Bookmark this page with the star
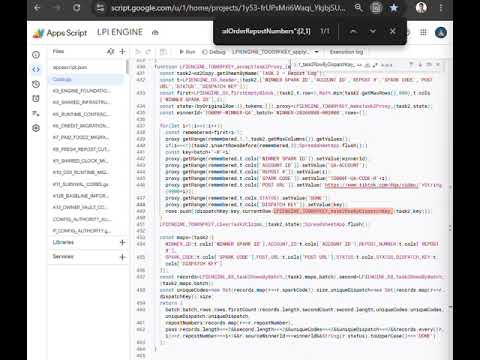Image resolution: width=480 pixels, height=360 pixels. (394, 7)
